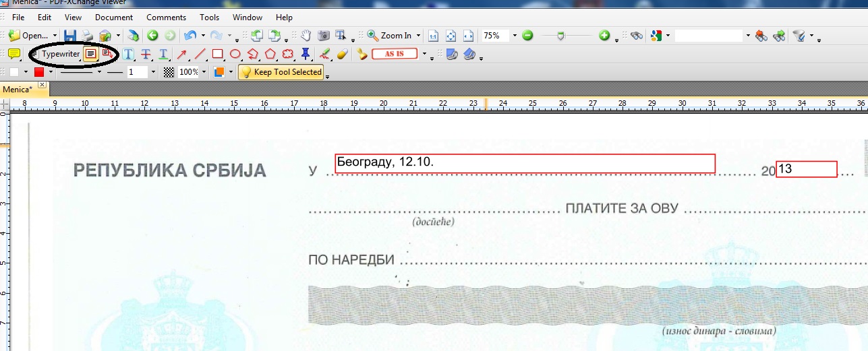This screenshot has width=868, height=351.
Task: Go to next view with green forward arrow
Action: tap(170, 35)
